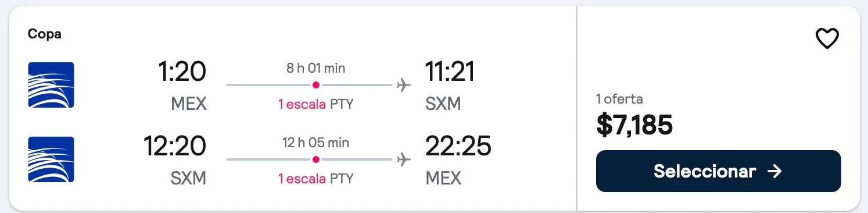Select the 22:25 return arrival time
The image size is (868, 213).
coord(458,146)
